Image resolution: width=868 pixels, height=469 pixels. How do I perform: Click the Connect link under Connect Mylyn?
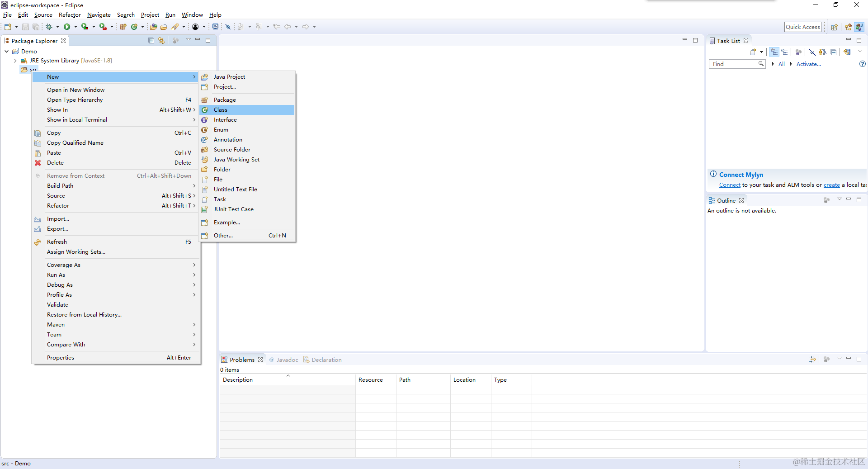[x=730, y=185]
